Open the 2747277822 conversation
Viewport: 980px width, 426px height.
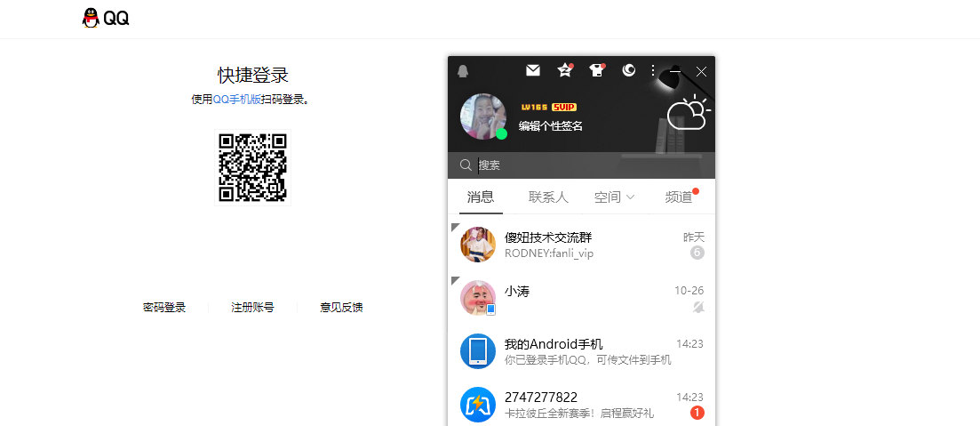(581, 405)
